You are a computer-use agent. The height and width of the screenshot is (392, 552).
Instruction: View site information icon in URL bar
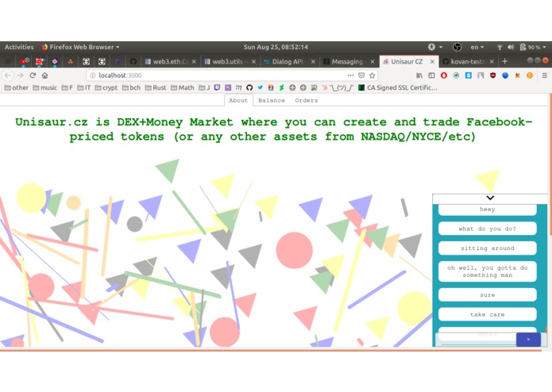[93, 75]
